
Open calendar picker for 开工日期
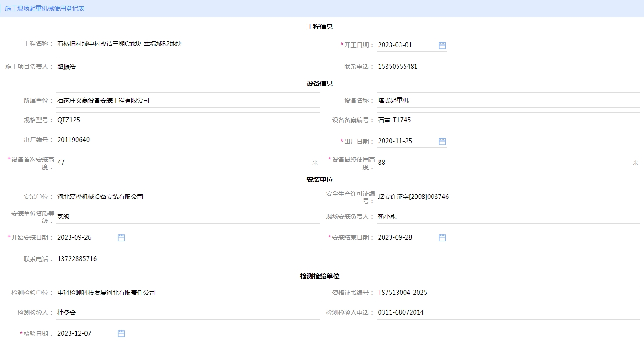click(x=442, y=45)
